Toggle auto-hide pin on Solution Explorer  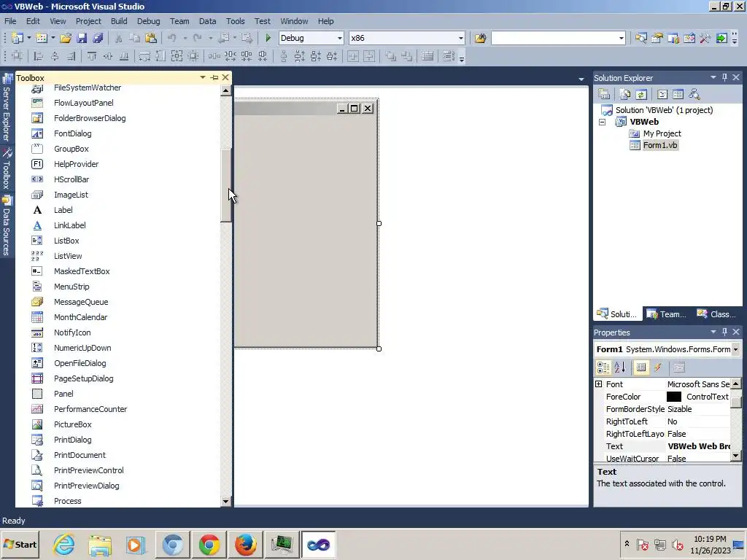(x=724, y=77)
